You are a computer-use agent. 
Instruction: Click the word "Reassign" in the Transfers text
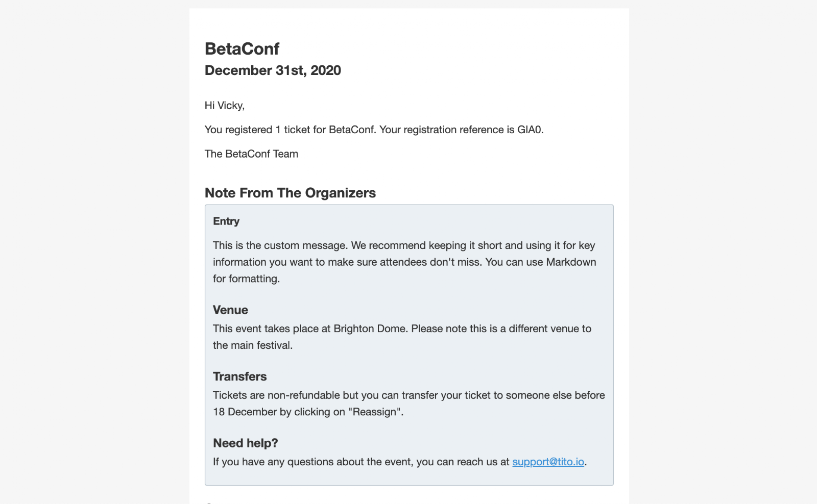[375, 412]
